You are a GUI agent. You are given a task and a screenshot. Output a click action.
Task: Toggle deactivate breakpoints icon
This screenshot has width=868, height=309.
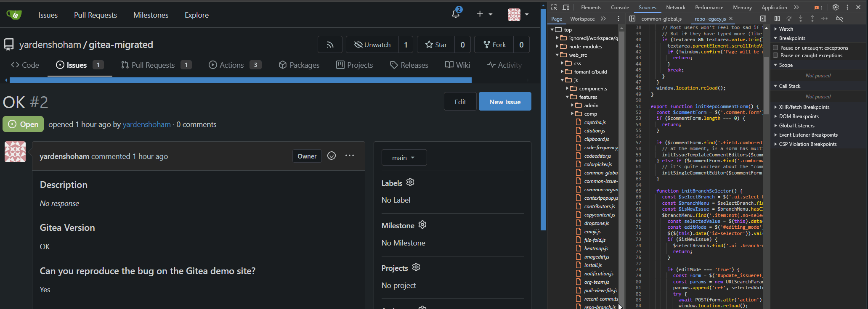[x=839, y=18]
